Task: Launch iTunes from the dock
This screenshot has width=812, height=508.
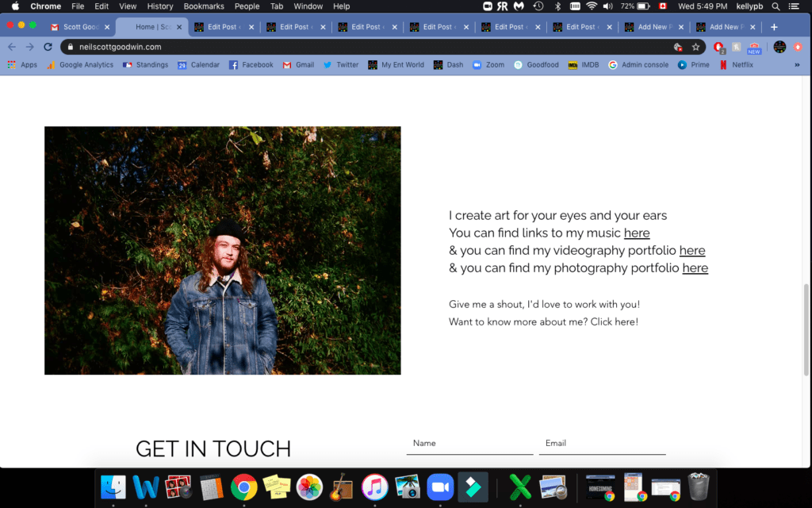Action: pos(374,487)
